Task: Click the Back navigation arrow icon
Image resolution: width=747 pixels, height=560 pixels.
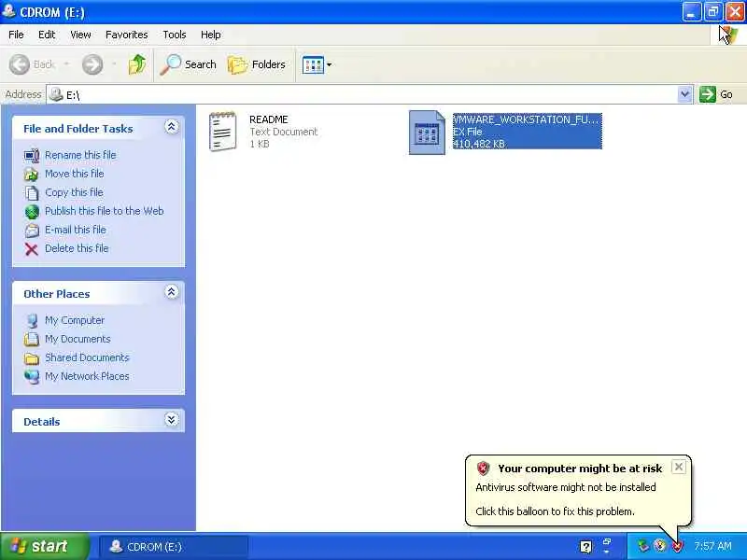Action: click(x=20, y=64)
